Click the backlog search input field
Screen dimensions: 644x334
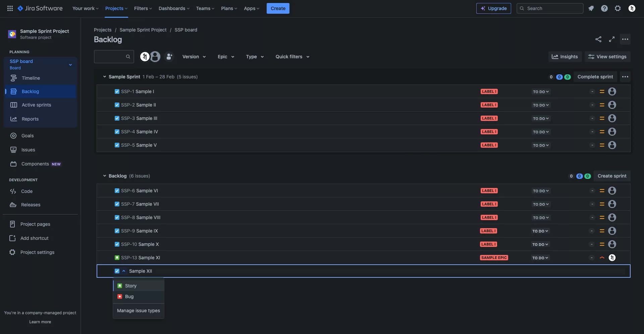click(x=114, y=57)
